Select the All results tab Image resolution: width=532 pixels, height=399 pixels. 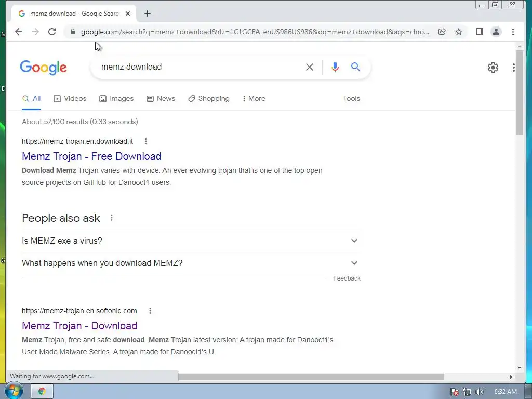tap(31, 98)
